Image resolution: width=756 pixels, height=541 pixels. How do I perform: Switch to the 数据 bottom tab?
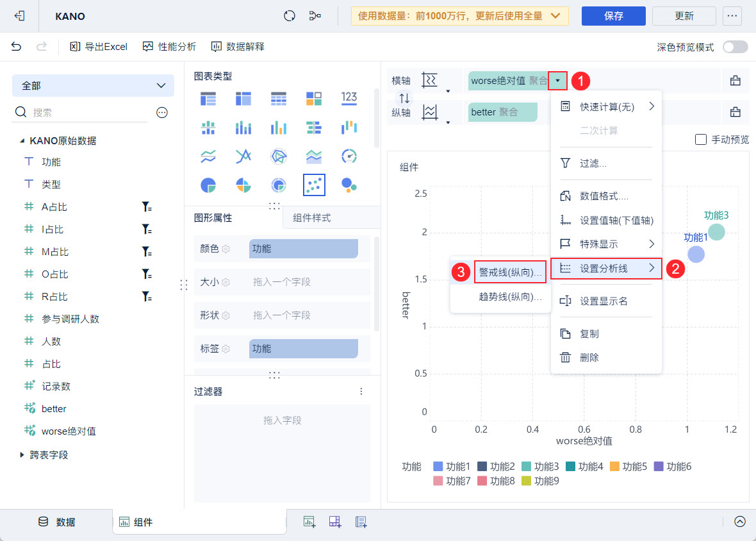[56, 522]
